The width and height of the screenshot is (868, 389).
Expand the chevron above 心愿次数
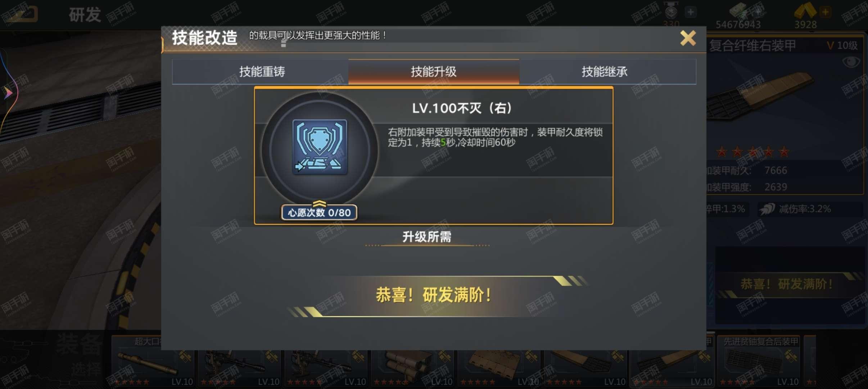click(319, 204)
